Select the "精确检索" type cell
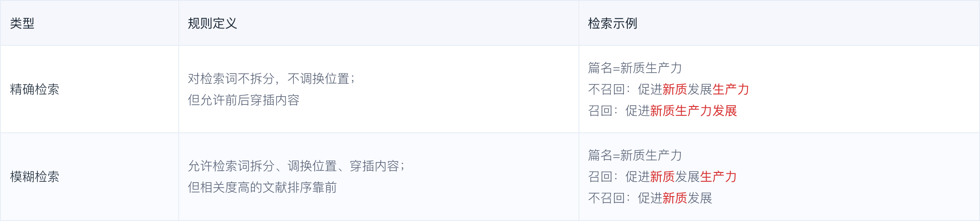 35,89
